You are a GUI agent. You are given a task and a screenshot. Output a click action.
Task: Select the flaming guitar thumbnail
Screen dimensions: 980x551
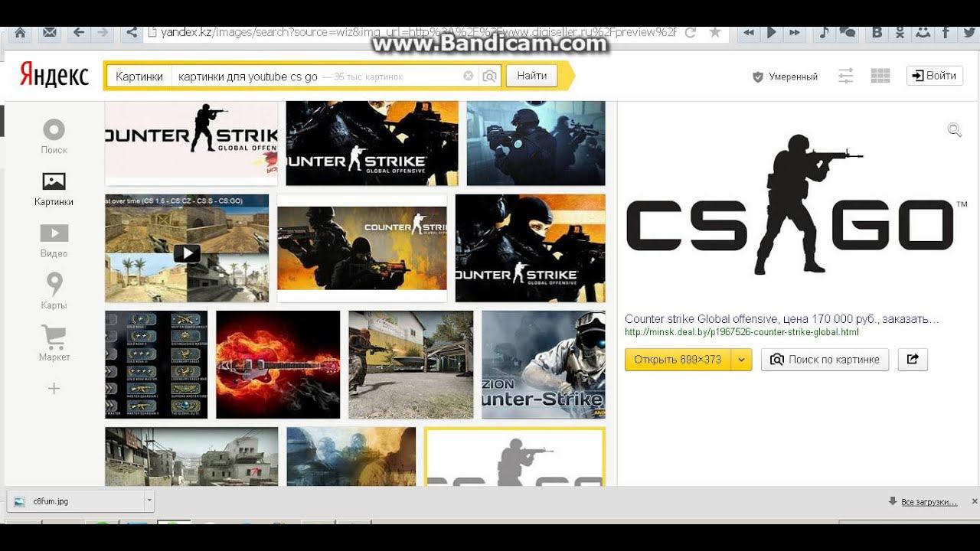point(278,364)
